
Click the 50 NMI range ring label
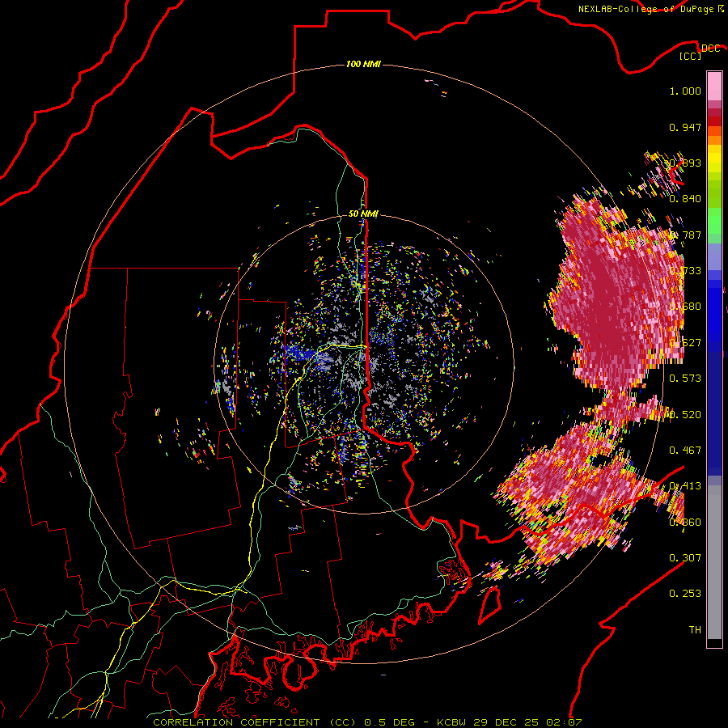point(363,214)
